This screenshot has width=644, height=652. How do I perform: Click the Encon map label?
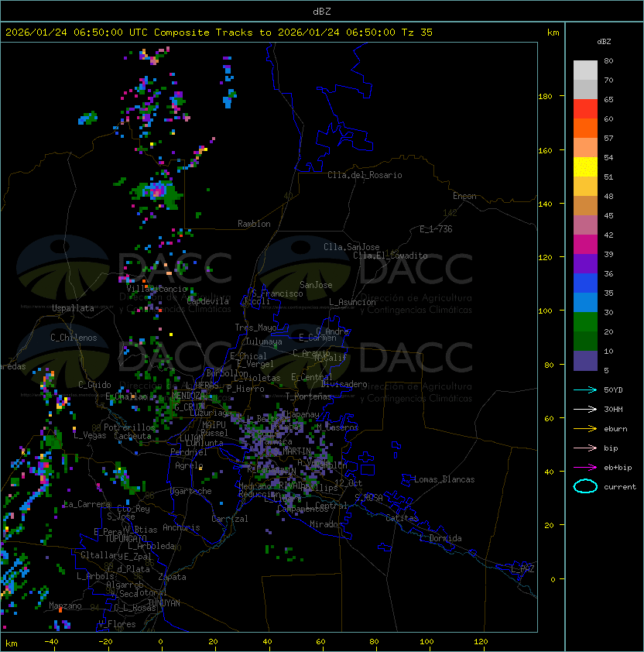click(464, 196)
